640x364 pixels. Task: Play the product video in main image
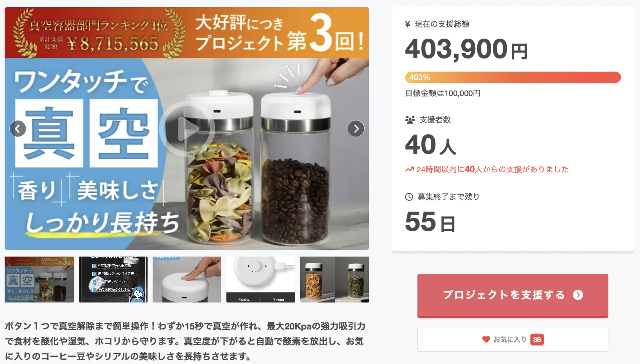tap(187, 128)
